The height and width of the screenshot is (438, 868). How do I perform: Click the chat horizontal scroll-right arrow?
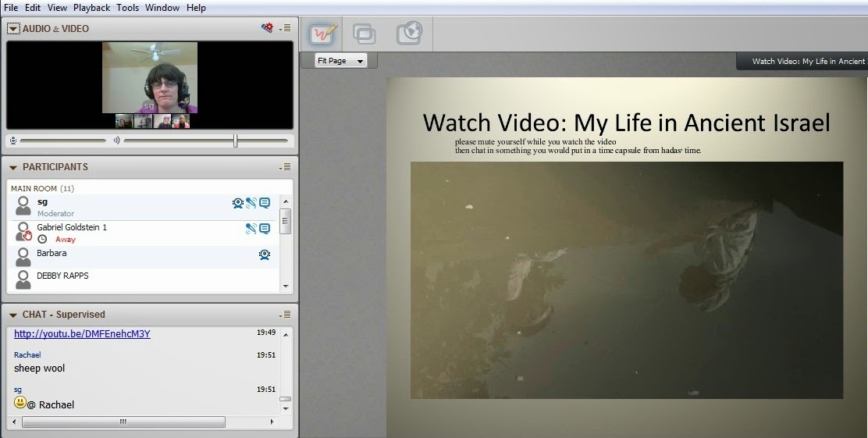click(x=272, y=422)
